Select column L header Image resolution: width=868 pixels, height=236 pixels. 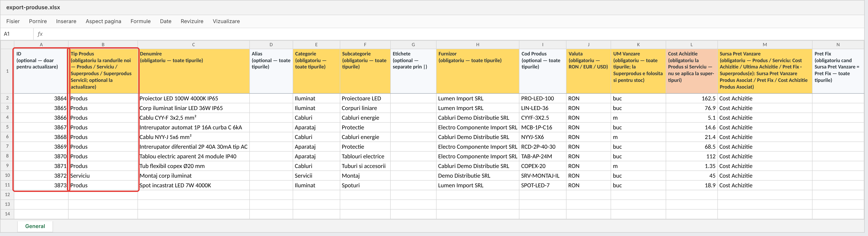pos(691,45)
